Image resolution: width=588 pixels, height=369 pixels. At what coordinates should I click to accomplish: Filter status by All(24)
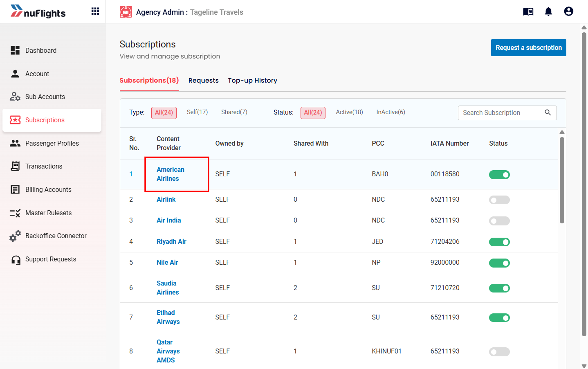pyautogui.click(x=313, y=112)
